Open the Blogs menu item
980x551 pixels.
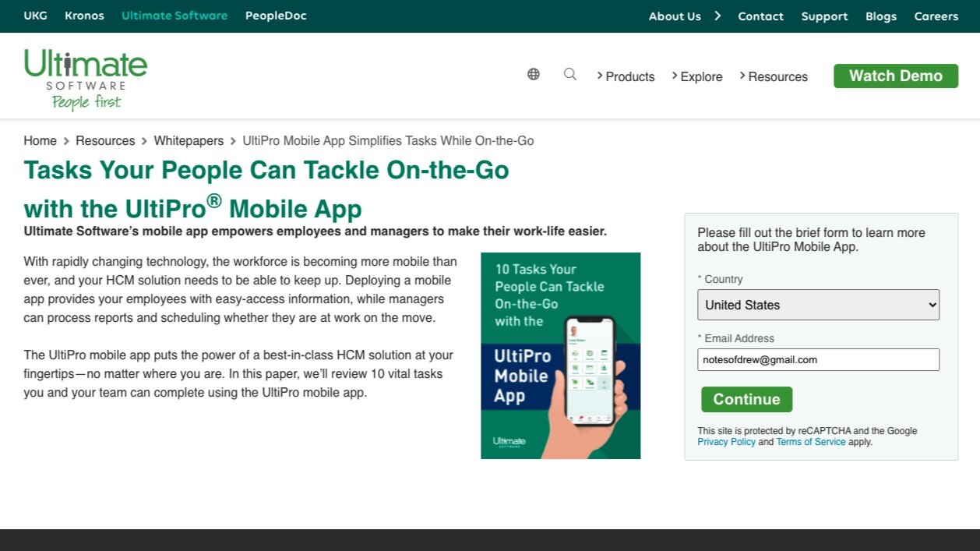(881, 16)
